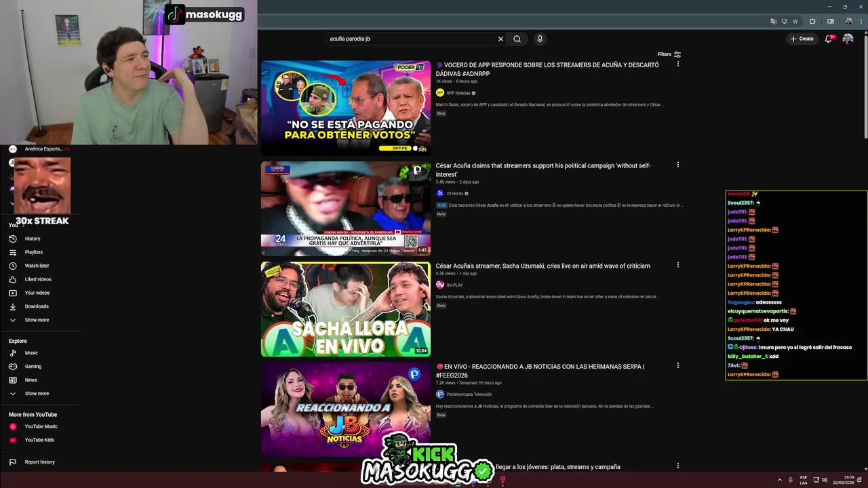Show hidden system tray icons
Image resolution: width=868 pixels, height=488 pixels.
[x=779, y=480]
